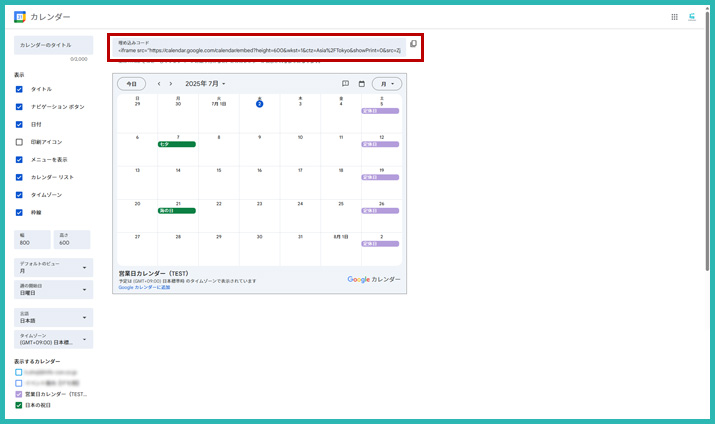Enable the 印刷アイコン checkbox

19,142
